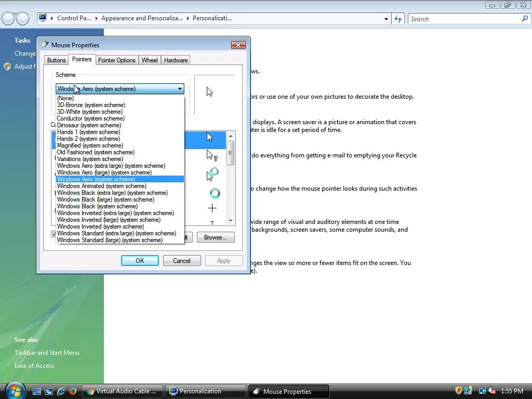The image size is (532, 399).
Task: Click Switch between windows icon
Action: (x=49, y=391)
